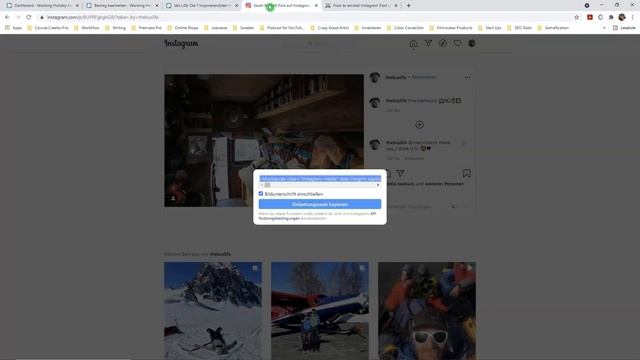Screen dimensions: 640x360
Task: Reload the page
Action: 29,17
